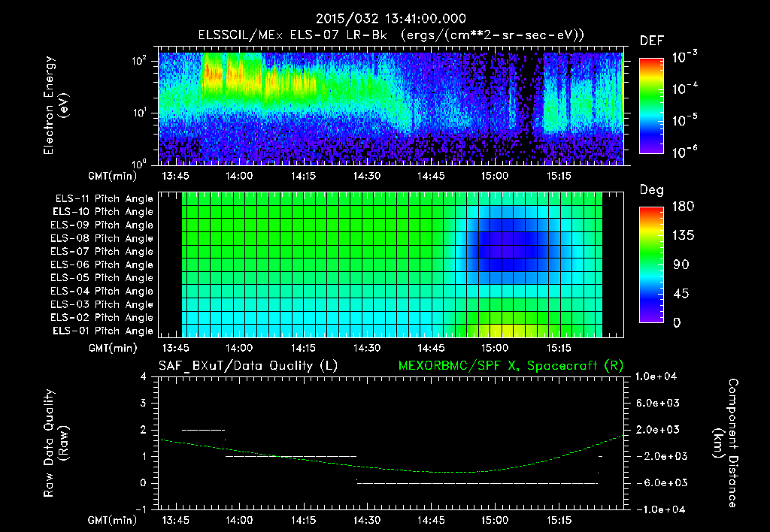
Task: Click the ELS-11 Pitch Angle row label
Action: pyautogui.click(x=104, y=198)
